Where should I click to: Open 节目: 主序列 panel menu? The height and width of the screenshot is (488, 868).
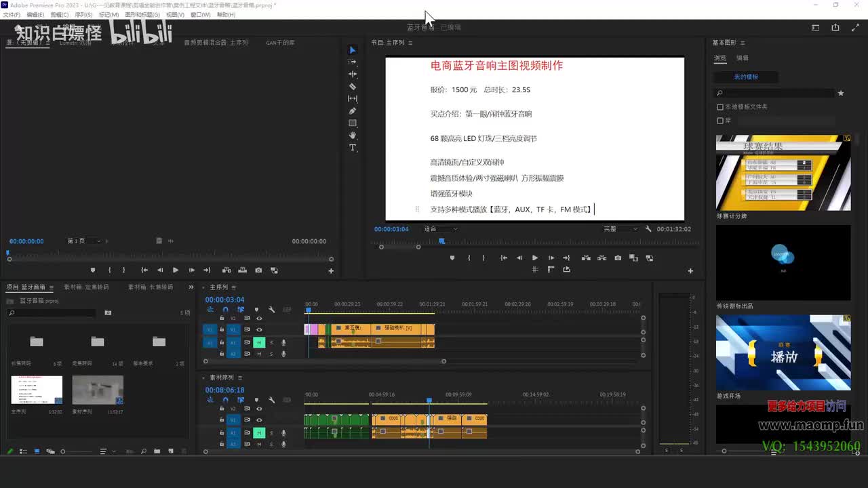[410, 43]
